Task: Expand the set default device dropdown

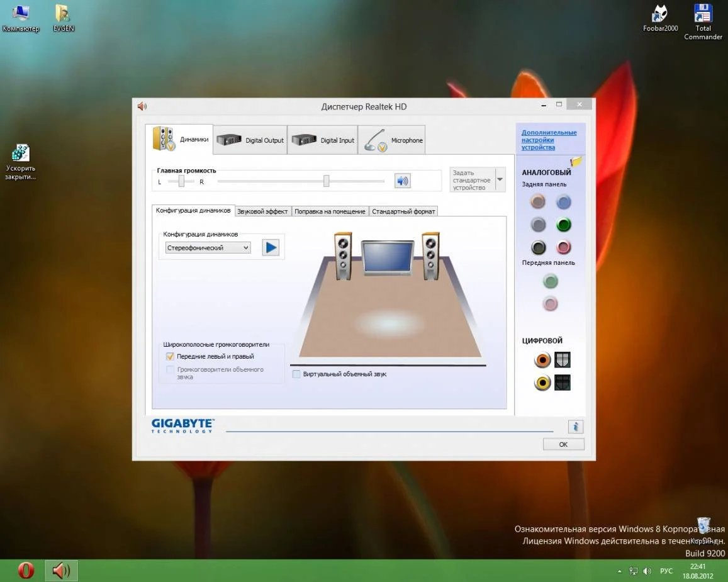Action: (x=500, y=180)
